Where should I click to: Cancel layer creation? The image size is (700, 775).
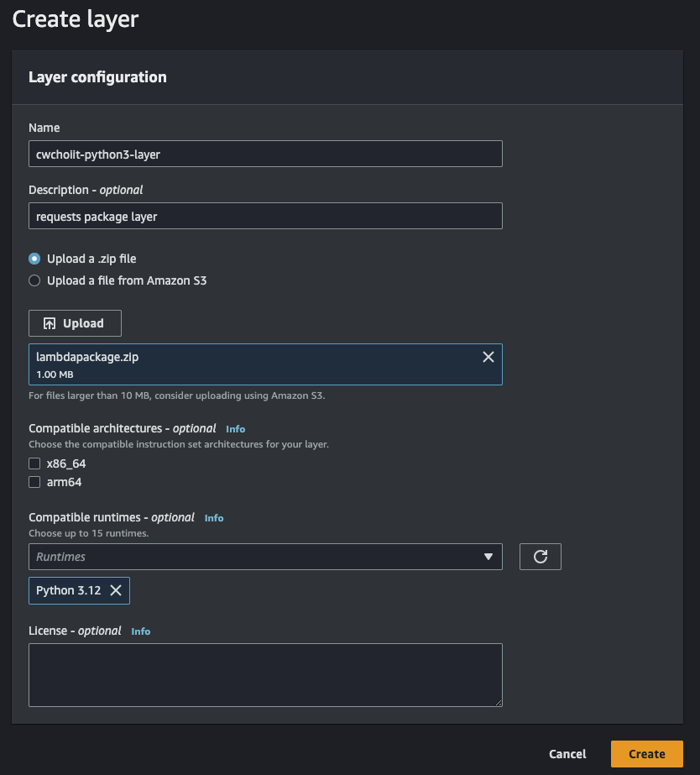(x=567, y=754)
